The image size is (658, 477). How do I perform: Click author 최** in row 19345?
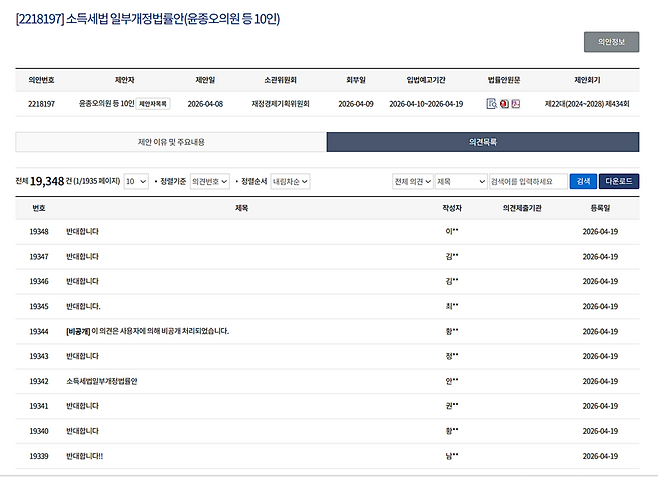[452, 306]
